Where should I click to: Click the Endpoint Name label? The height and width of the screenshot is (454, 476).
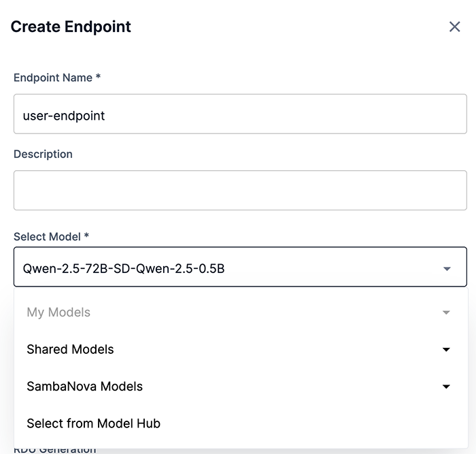tap(53, 78)
